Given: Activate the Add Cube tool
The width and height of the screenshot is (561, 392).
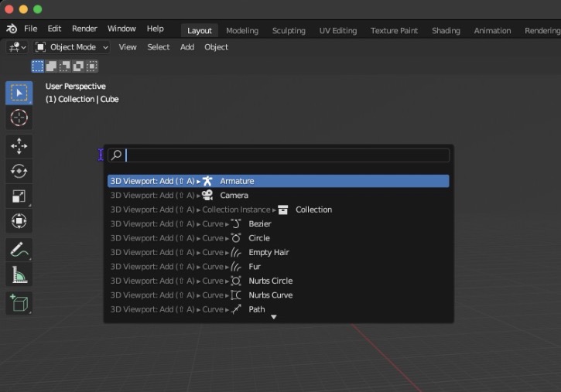Looking at the screenshot, I should click(x=19, y=303).
